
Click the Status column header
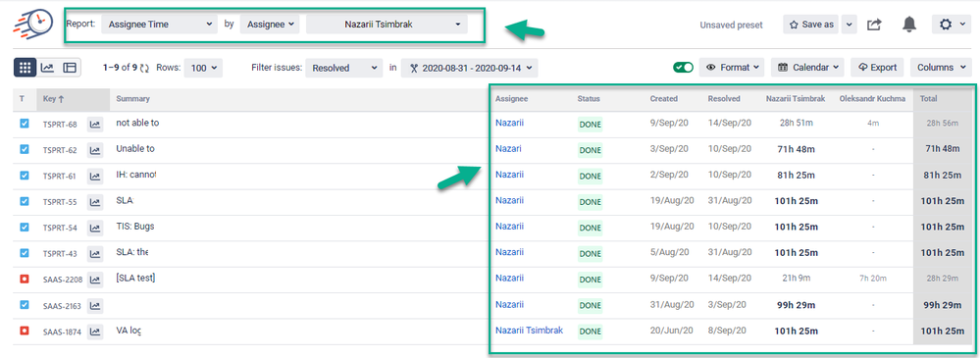(x=589, y=99)
